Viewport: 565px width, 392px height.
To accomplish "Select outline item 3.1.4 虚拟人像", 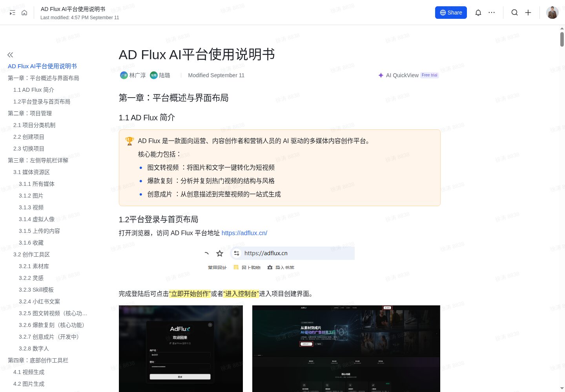I will pos(37,219).
